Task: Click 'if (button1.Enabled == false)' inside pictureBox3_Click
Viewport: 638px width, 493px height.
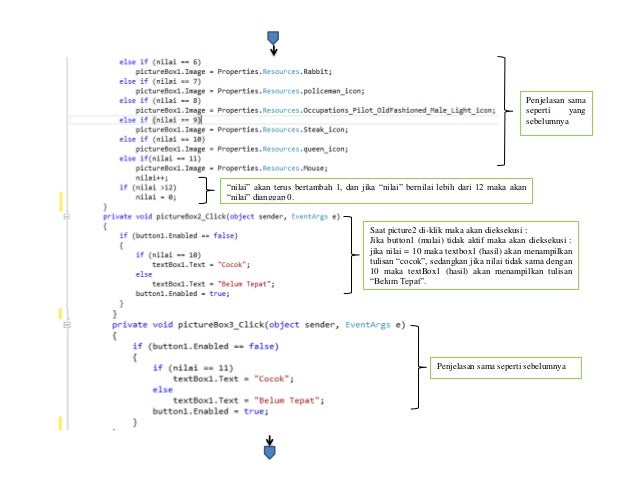Action: point(205,347)
